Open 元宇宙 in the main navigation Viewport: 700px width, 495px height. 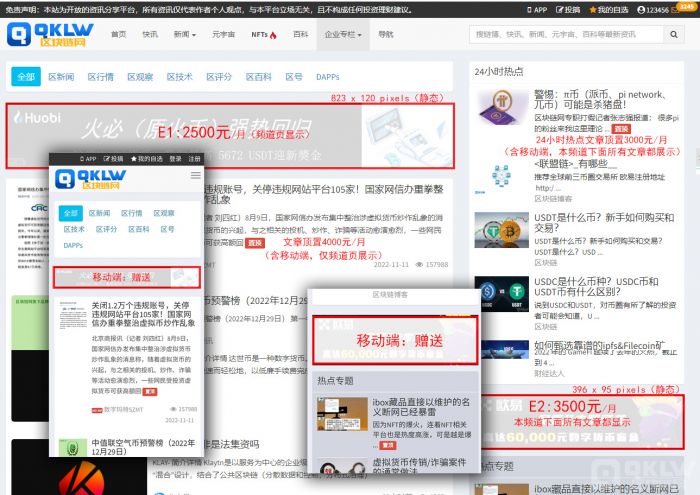(223, 34)
